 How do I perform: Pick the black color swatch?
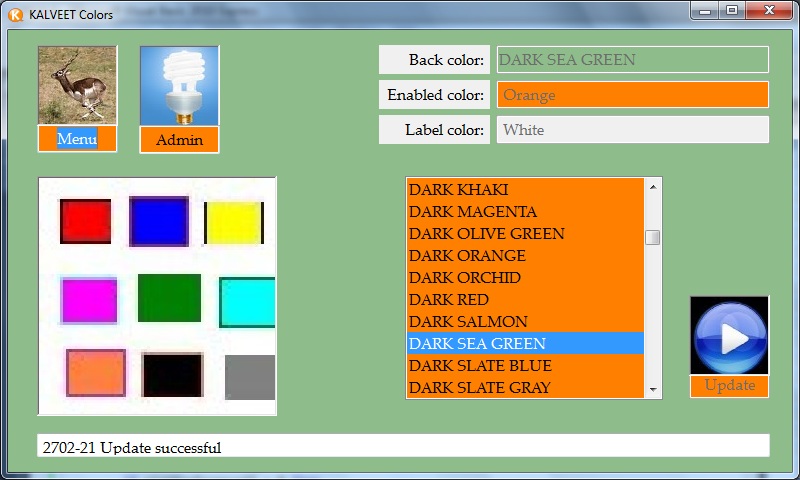pyautogui.click(x=172, y=375)
